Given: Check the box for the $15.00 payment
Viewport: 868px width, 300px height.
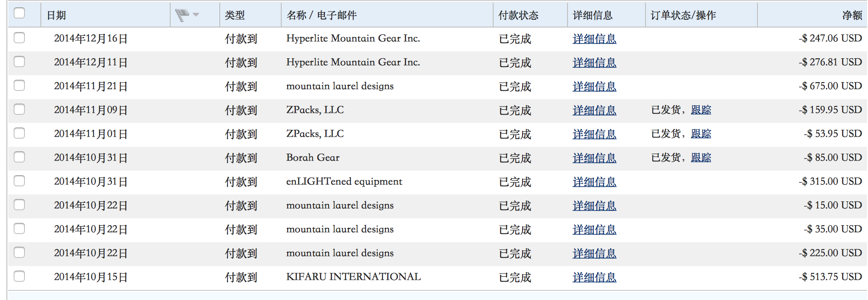Looking at the screenshot, I should coord(19,205).
